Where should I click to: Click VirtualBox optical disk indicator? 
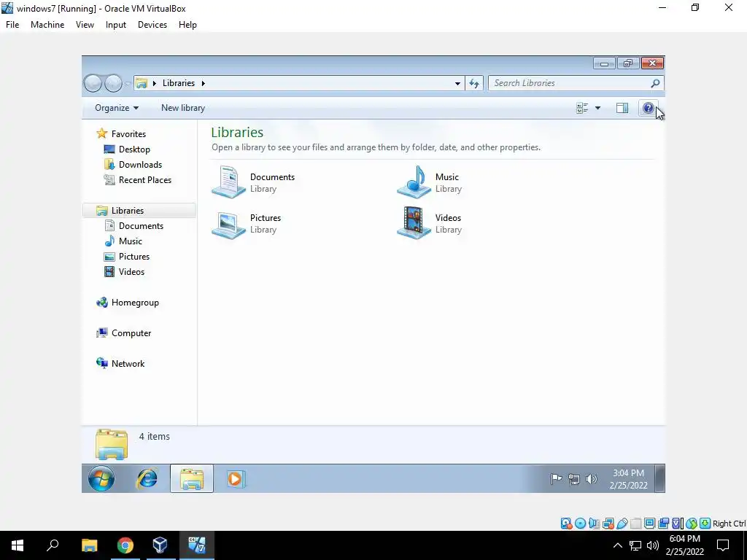(x=580, y=524)
